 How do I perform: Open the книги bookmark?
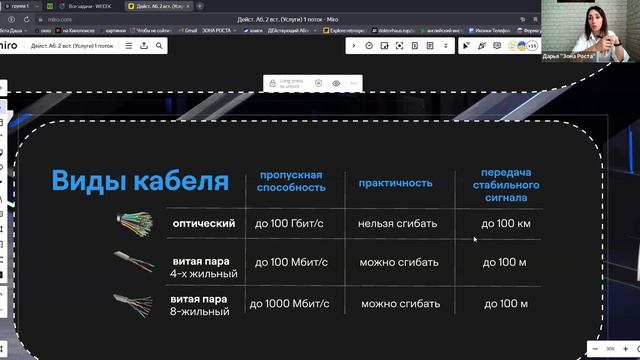point(253,31)
